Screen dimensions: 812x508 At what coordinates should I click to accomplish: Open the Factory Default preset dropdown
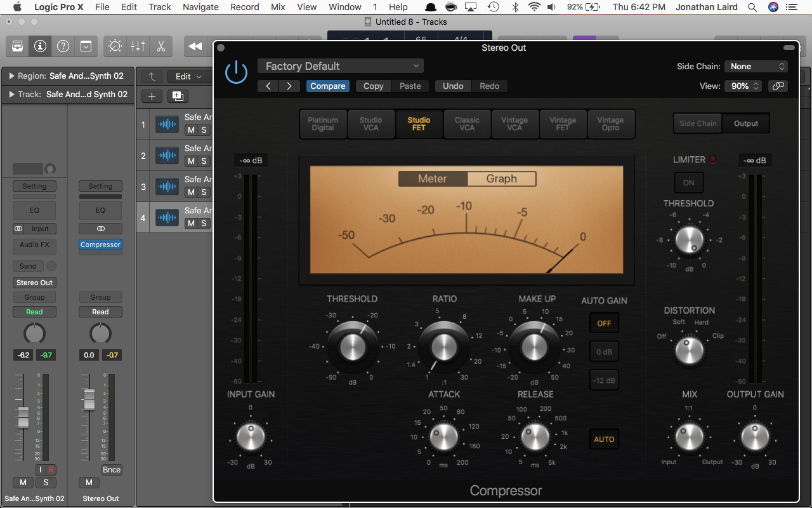tap(341, 66)
